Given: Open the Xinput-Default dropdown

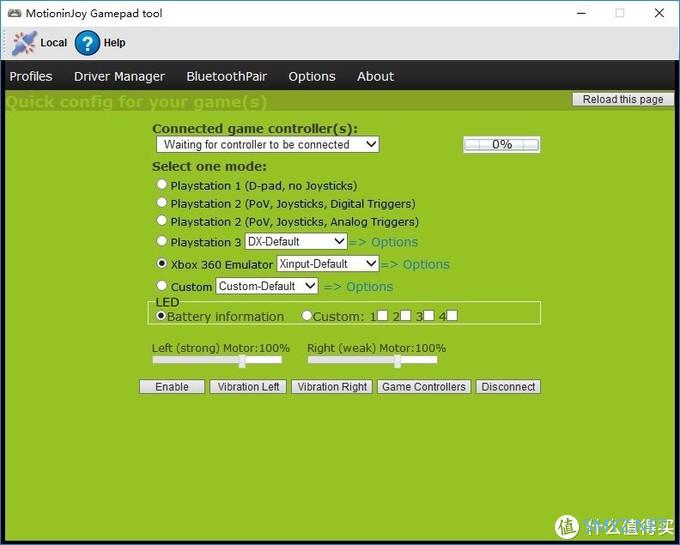Looking at the screenshot, I should [327, 264].
